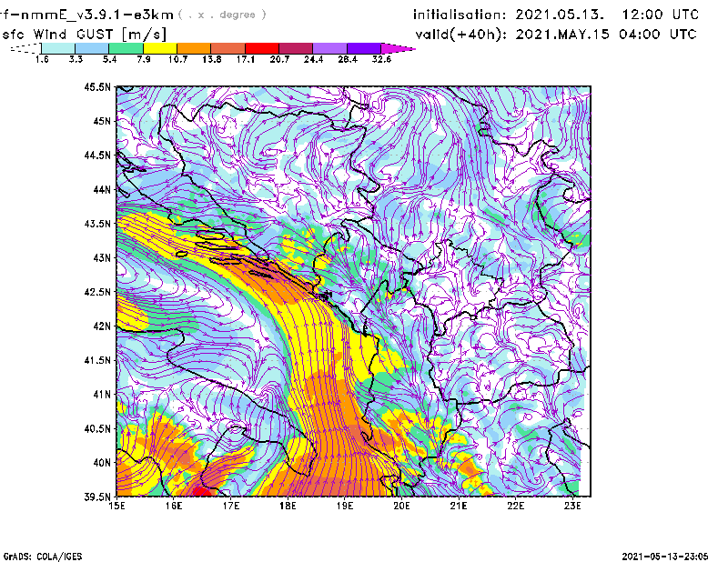The width and height of the screenshot is (728, 562).
Task: Click the 39.5N latitude axis label
Action: [96, 497]
